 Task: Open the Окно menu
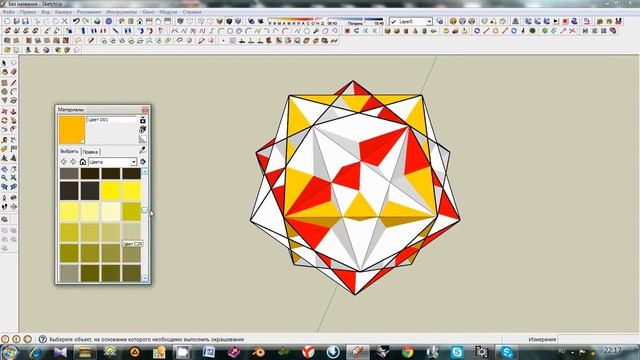coord(148,12)
